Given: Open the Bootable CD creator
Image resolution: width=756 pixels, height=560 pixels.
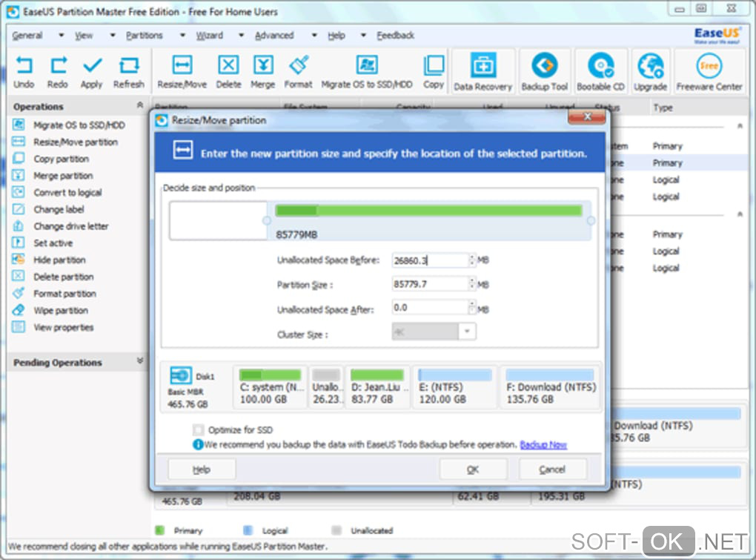Looking at the screenshot, I should (601, 72).
